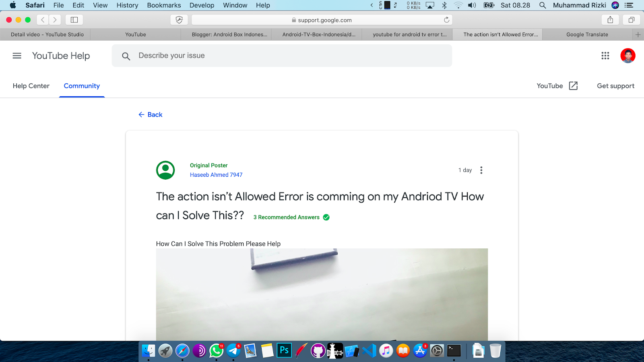Jump to 3 Recommended Answers
Screen dimensions: 644x362
click(286, 217)
